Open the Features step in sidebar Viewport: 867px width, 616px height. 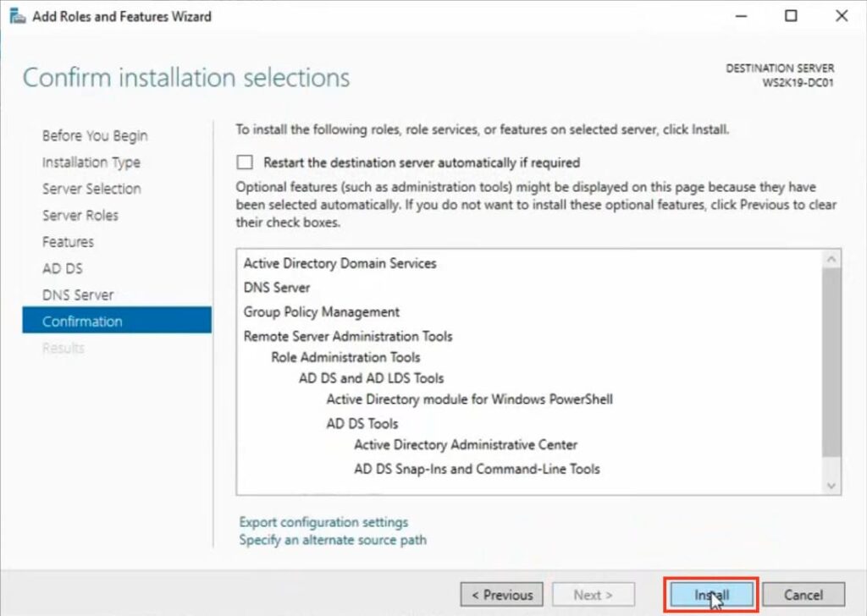click(68, 242)
